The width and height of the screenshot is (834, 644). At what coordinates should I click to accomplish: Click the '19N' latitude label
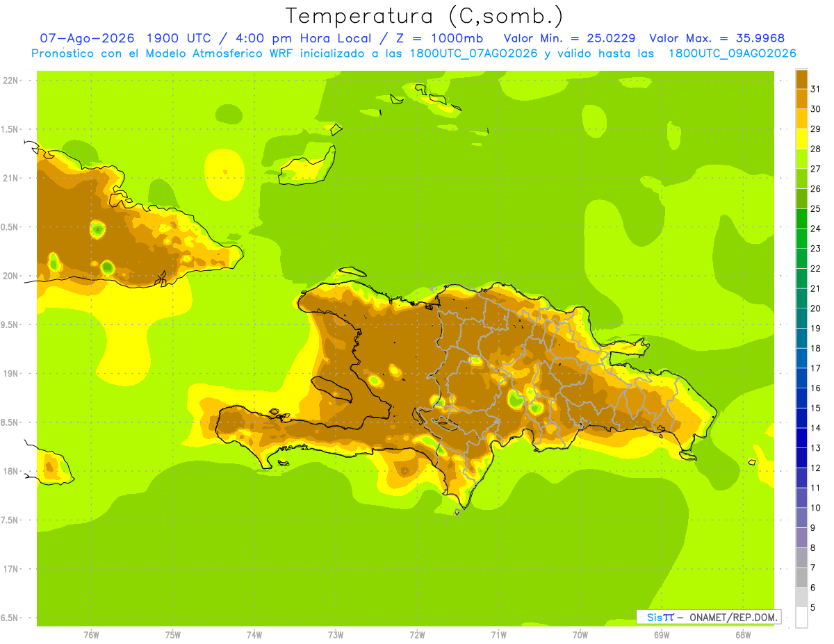coord(12,373)
